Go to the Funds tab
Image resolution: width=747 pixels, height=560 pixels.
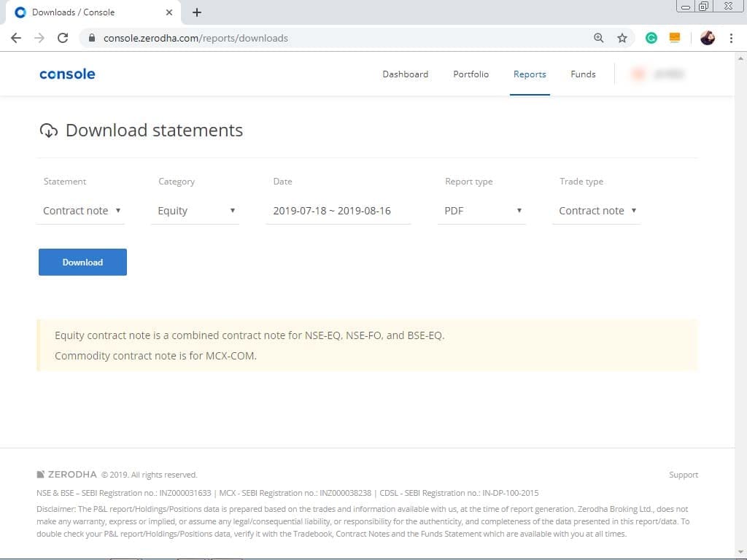pyautogui.click(x=583, y=74)
